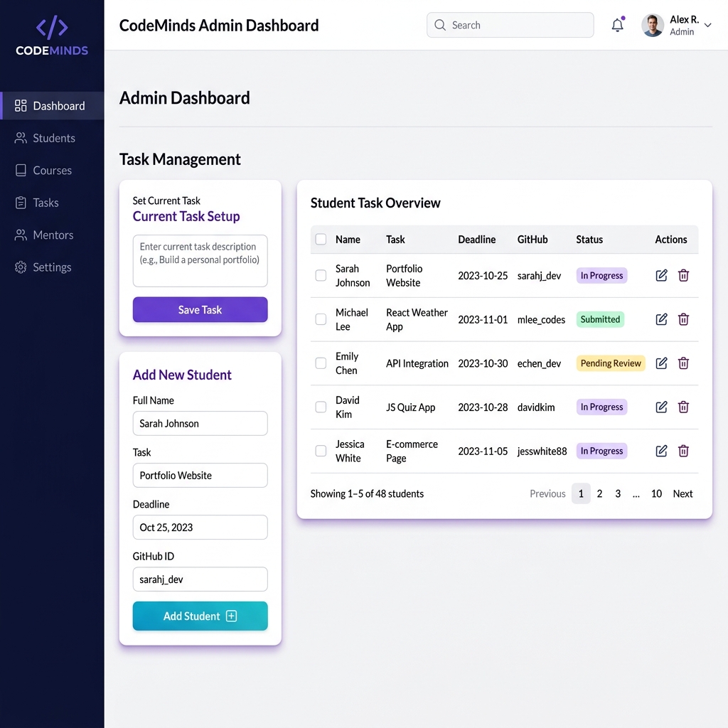Check the box for Michael Lee
This screenshot has width=728, height=728.
click(x=321, y=319)
